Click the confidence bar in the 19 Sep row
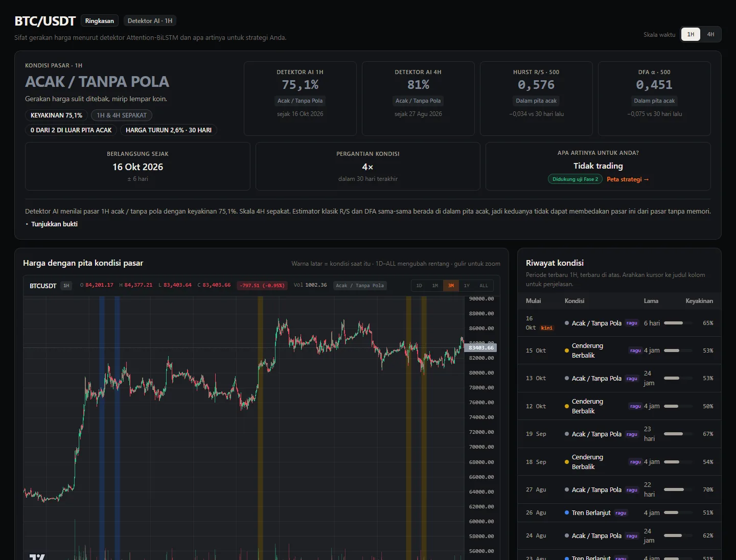The height and width of the screenshot is (560, 736). point(678,434)
